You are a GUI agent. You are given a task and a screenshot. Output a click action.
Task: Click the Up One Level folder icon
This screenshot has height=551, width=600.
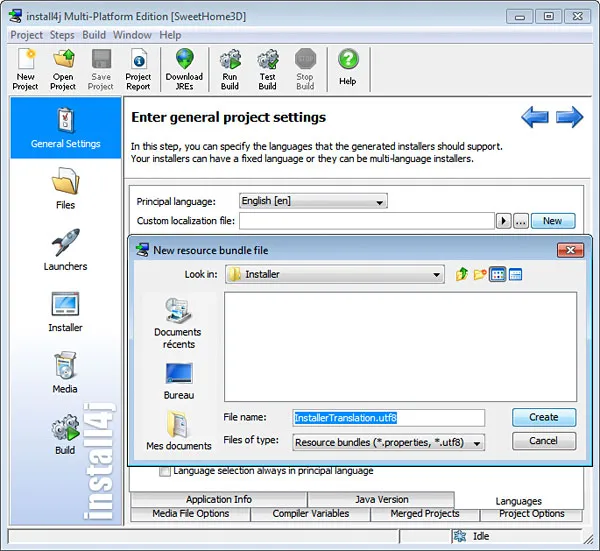pyautogui.click(x=462, y=274)
